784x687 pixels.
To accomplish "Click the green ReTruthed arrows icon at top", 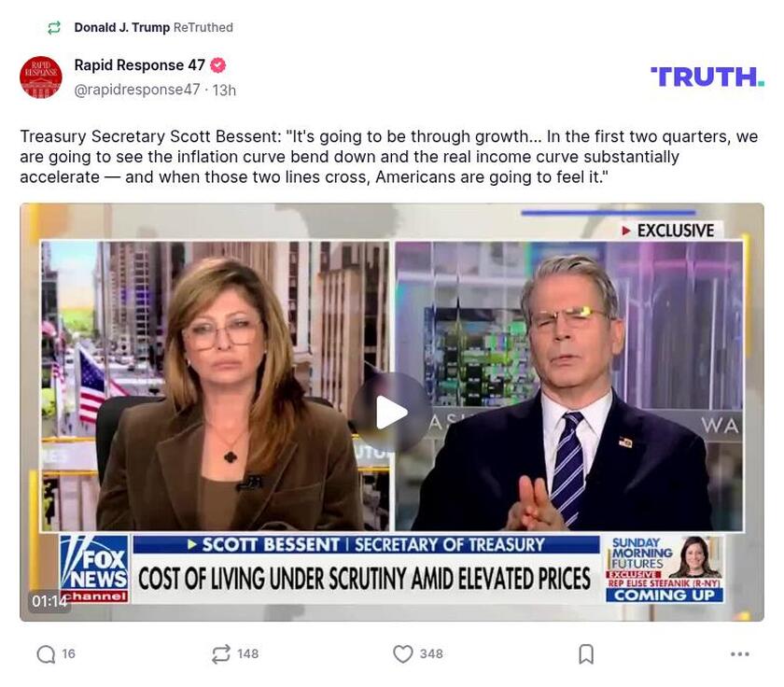I will point(54,28).
